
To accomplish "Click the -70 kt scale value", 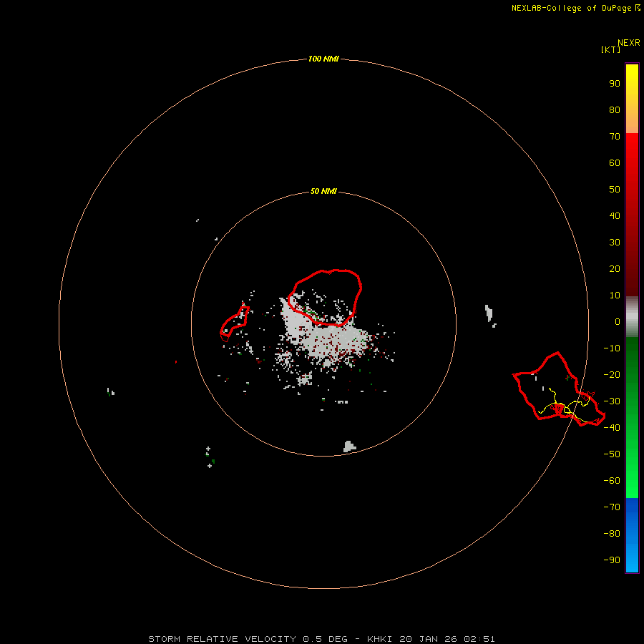I will (612, 507).
